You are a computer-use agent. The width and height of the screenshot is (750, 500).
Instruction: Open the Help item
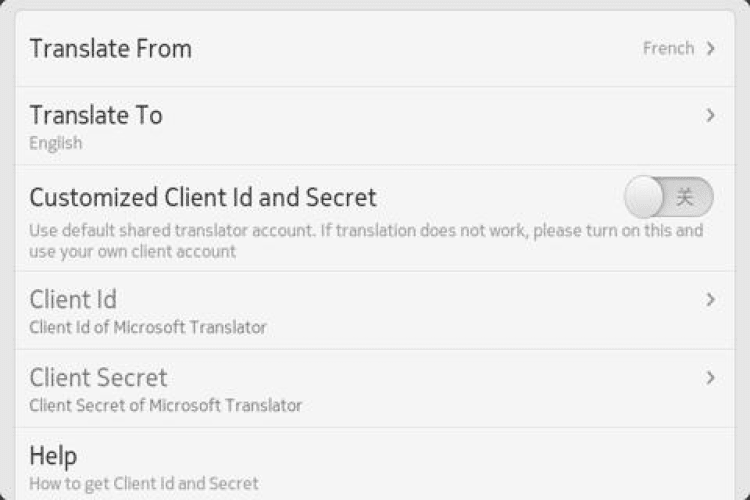[x=53, y=456]
